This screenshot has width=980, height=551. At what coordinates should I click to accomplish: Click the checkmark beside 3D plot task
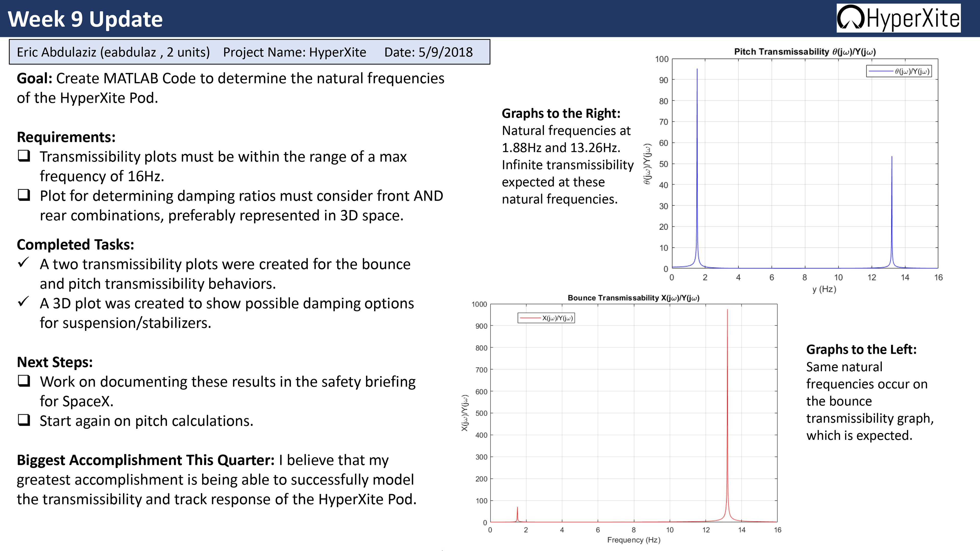(23, 302)
